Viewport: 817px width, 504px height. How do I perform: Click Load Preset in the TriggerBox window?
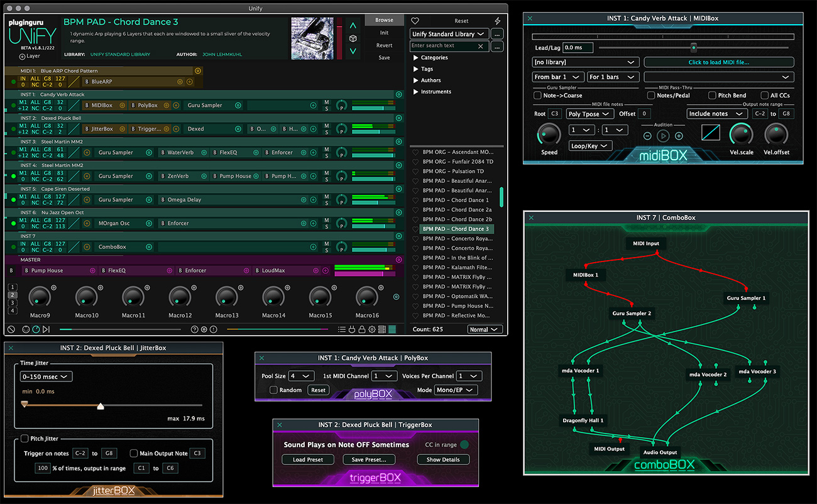click(307, 459)
